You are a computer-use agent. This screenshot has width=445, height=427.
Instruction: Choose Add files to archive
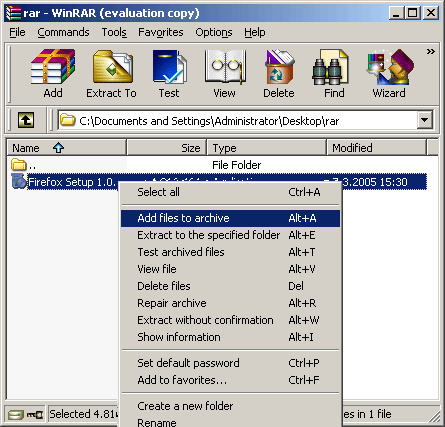pos(230,218)
